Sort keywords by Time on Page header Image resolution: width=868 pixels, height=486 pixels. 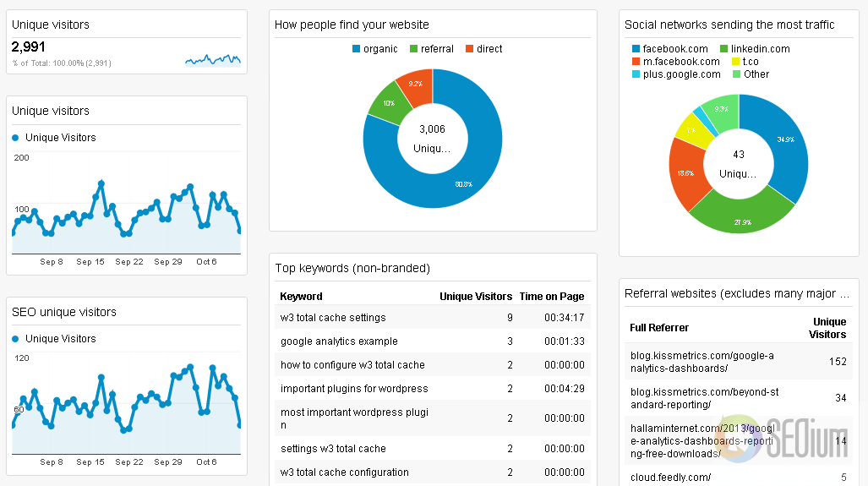[551, 296]
